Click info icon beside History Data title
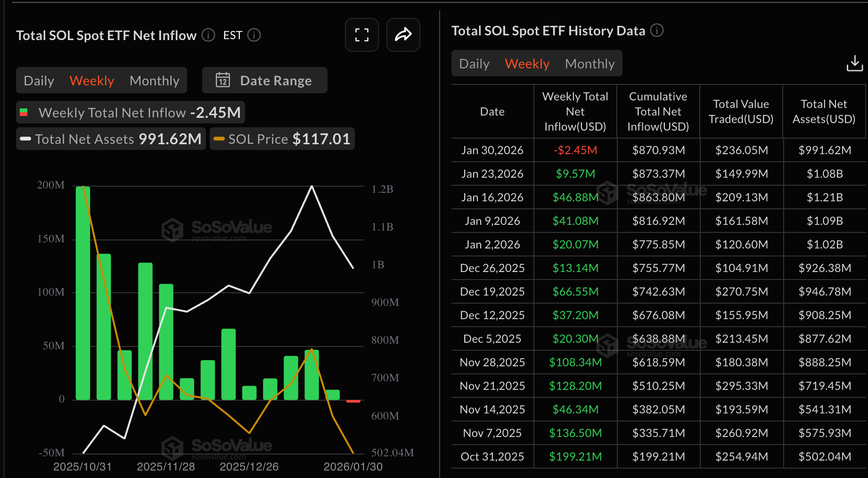The image size is (868, 478). 658,31
